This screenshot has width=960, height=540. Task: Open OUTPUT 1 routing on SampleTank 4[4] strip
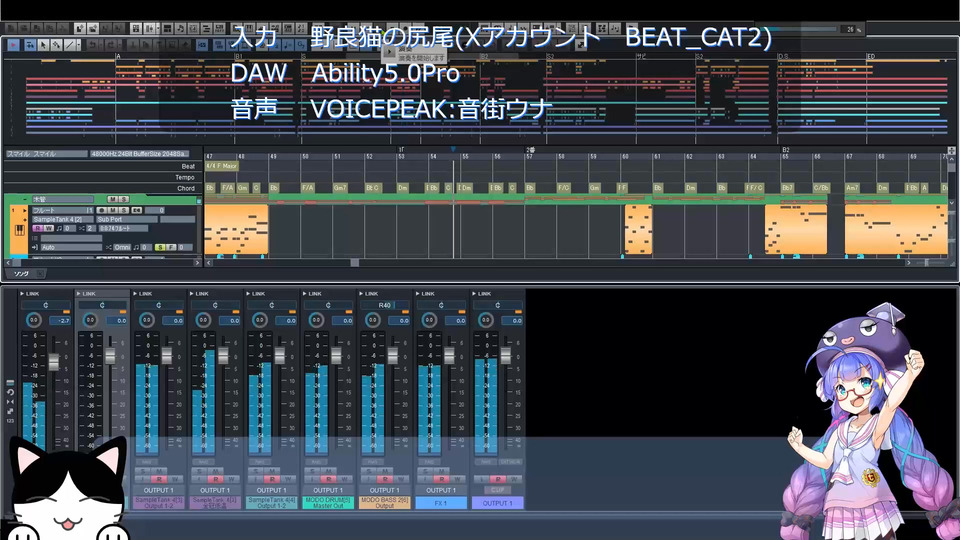tap(272, 490)
